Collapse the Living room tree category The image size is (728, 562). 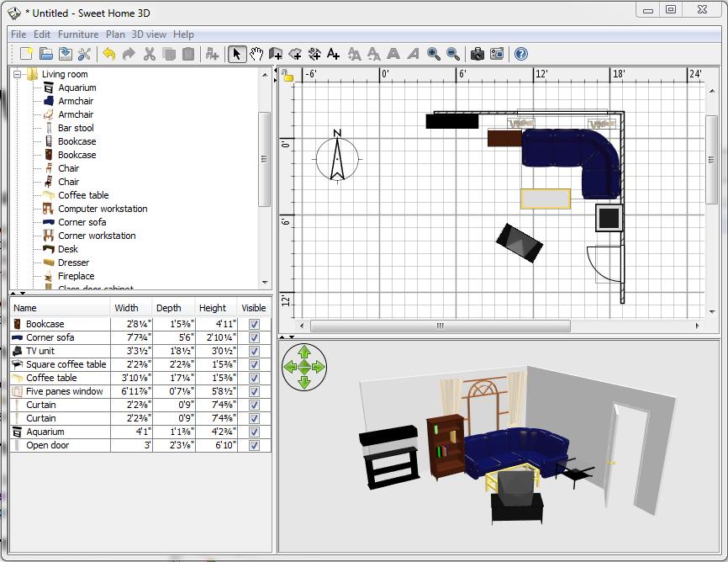(x=18, y=74)
